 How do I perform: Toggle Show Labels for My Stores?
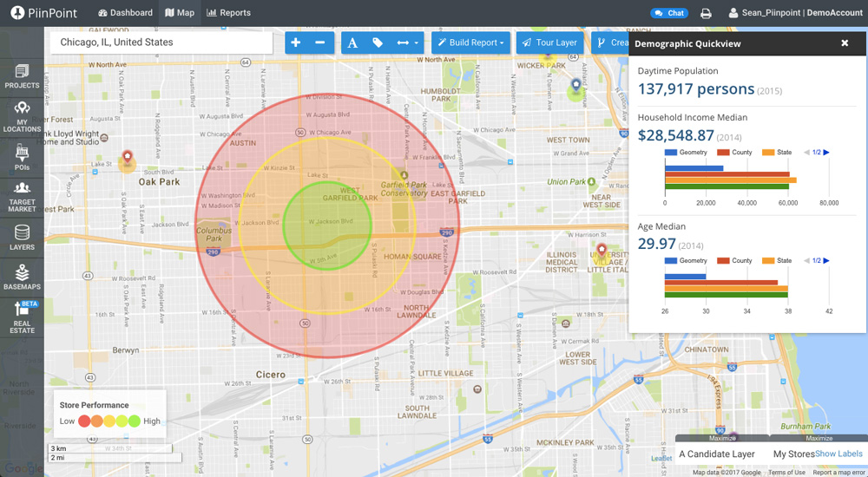[x=838, y=454]
